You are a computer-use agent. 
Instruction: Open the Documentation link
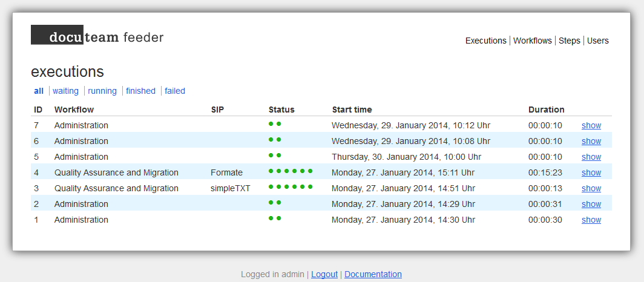pyautogui.click(x=373, y=274)
